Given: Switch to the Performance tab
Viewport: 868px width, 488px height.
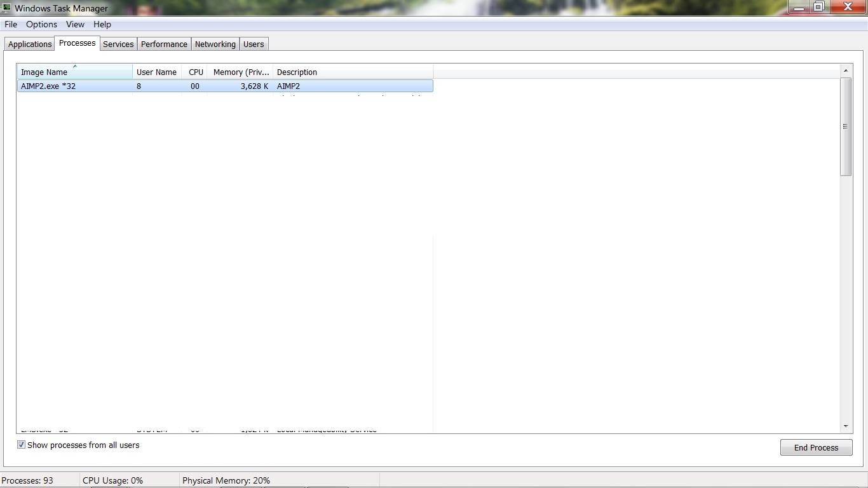Looking at the screenshot, I should click(x=164, y=44).
